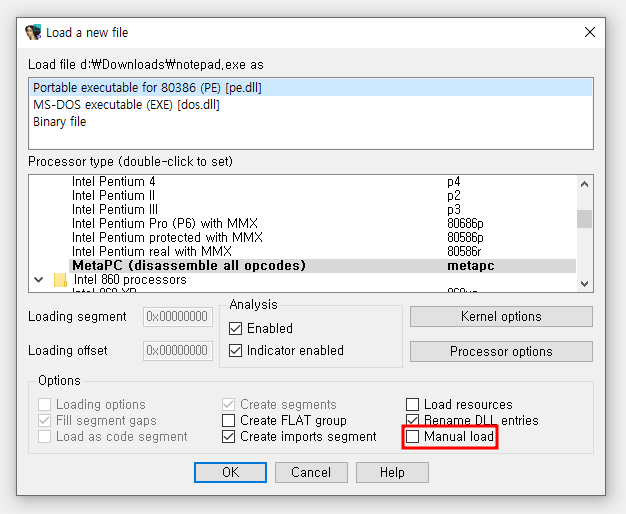626x514 pixels.
Task: Open Processor options
Action: click(501, 351)
